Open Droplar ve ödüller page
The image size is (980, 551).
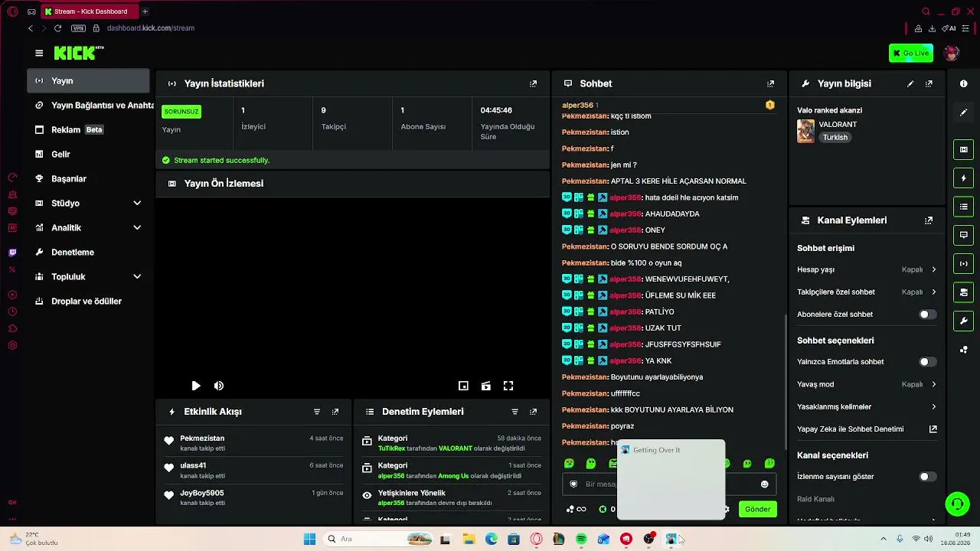pyautogui.click(x=88, y=302)
